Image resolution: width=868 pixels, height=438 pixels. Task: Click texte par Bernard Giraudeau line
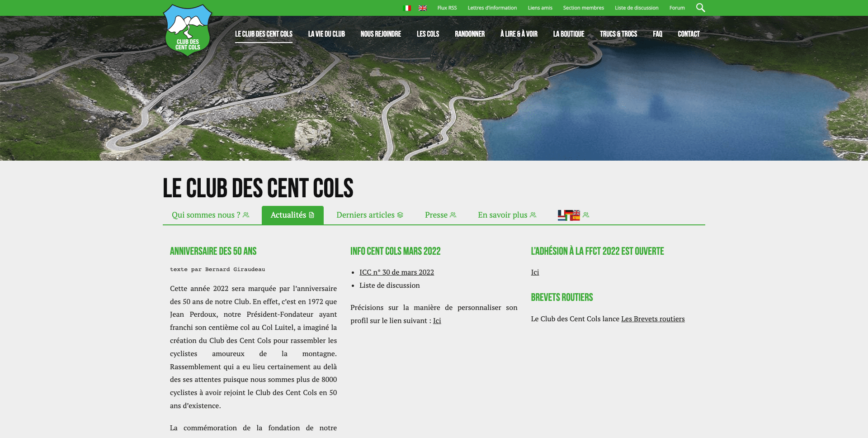pyautogui.click(x=217, y=269)
